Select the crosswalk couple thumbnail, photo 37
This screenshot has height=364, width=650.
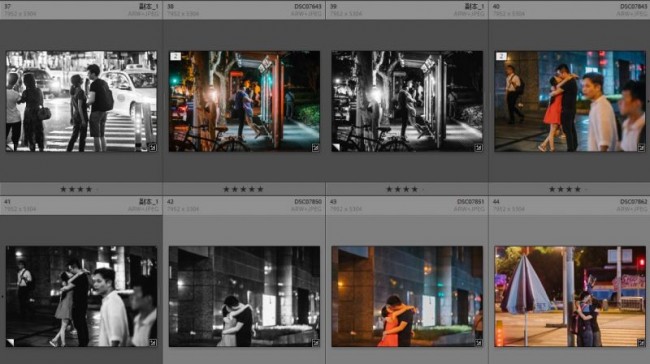point(81,101)
